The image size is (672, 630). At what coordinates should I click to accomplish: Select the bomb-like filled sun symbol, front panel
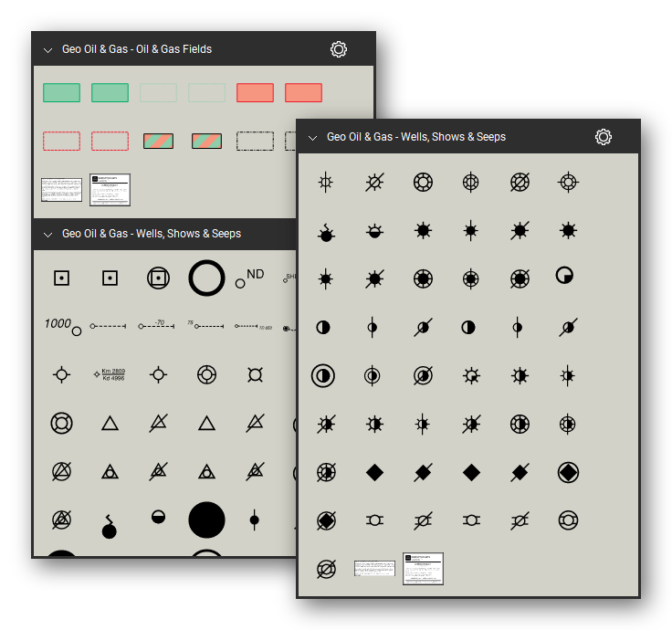[326, 233]
